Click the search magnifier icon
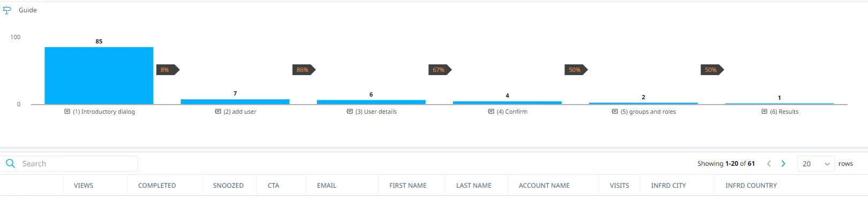 click(10, 163)
